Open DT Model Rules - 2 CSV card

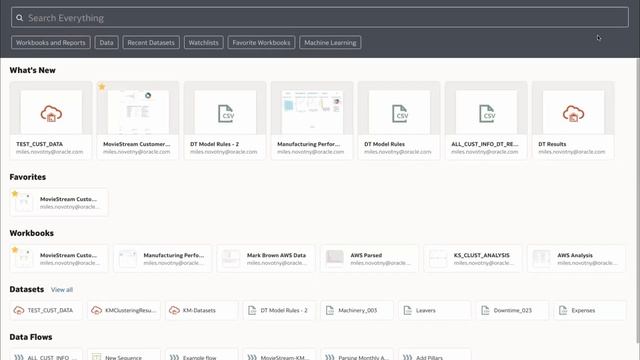[225, 120]
